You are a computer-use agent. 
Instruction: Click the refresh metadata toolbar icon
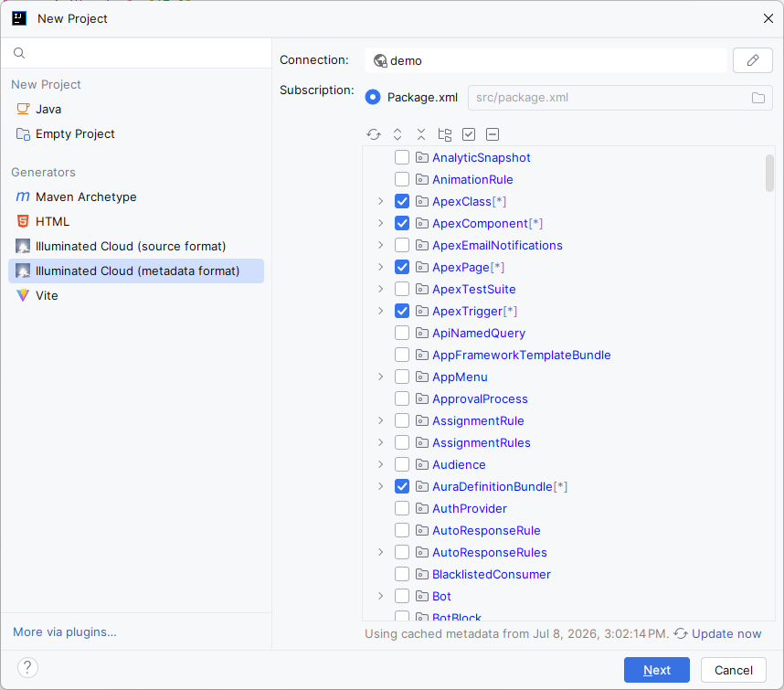point(374,134)
